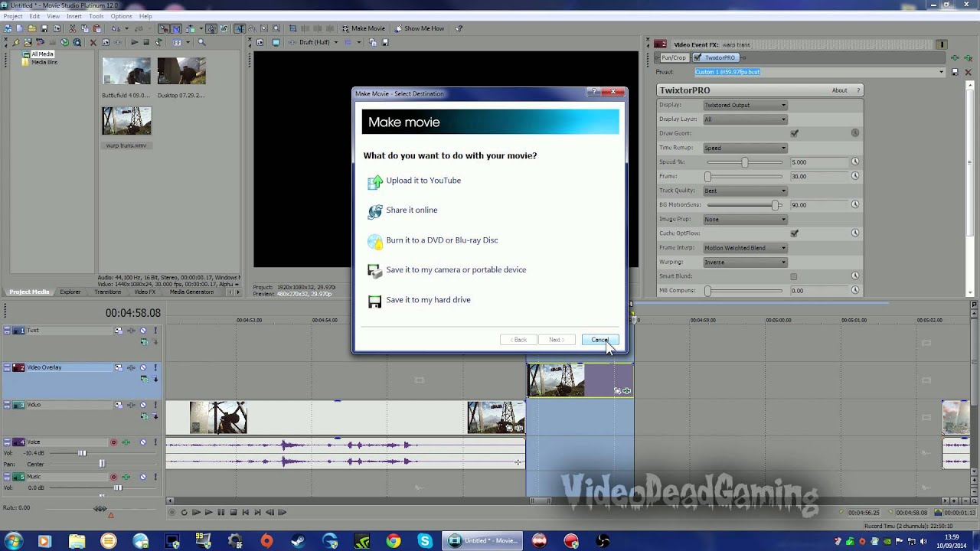The height and width of the screenshot is (551, 980).
Task: Open the Preset dropdown list arrow
Action: [942, 72]
